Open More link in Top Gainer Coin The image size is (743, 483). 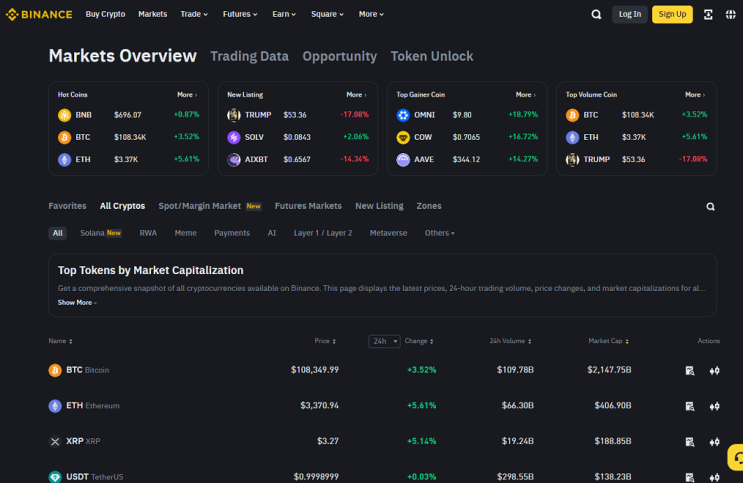tap(526, 95)
